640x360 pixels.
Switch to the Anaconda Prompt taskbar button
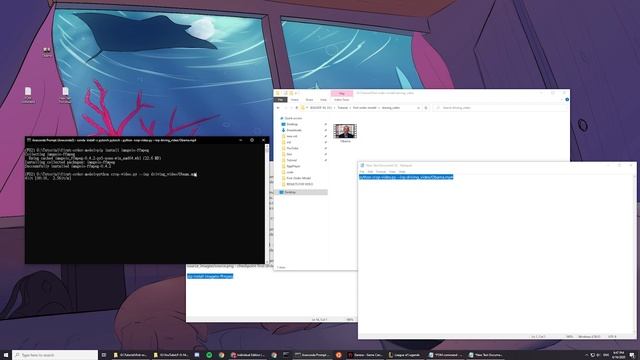(312, 355)
